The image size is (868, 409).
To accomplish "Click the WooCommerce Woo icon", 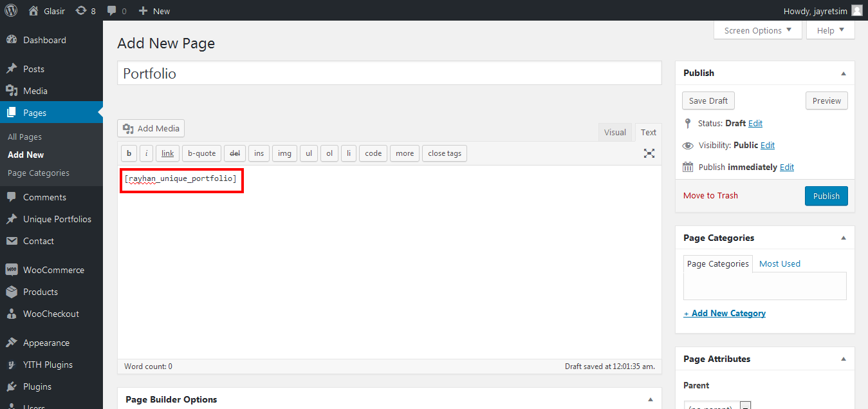I will click(x=12, y=270).
